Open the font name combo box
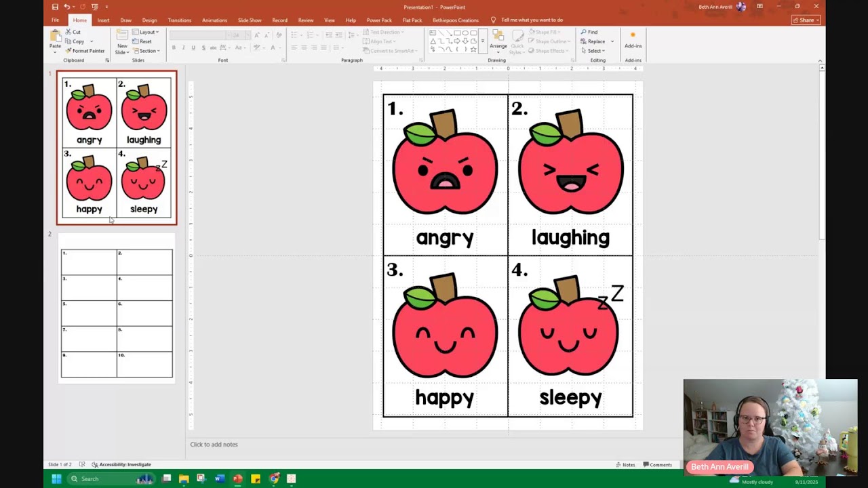 point(199,35)
